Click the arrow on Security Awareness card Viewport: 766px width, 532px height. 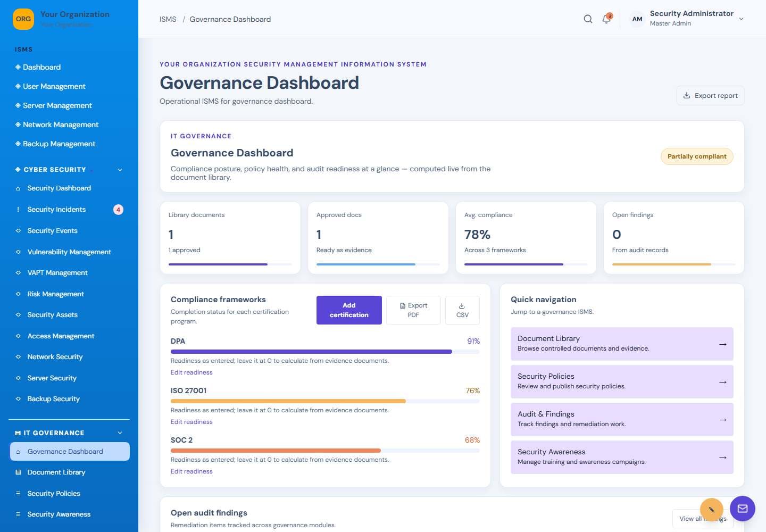(x=722, y=458)
